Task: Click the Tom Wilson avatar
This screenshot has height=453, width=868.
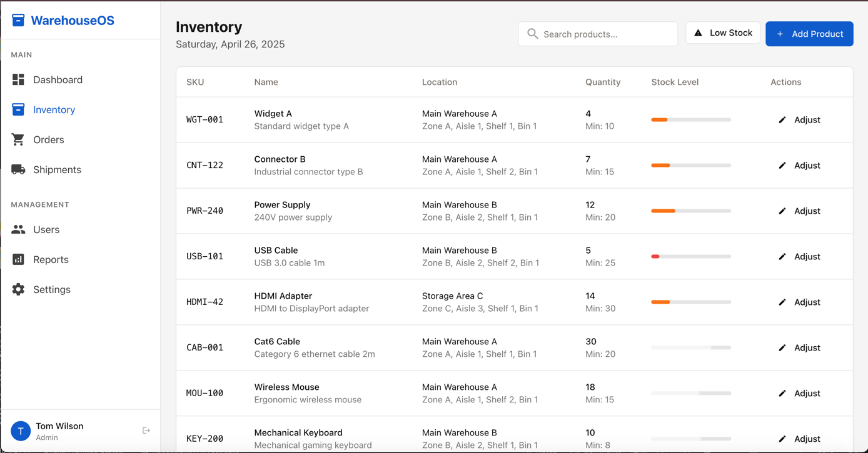Action: (21, 431)
